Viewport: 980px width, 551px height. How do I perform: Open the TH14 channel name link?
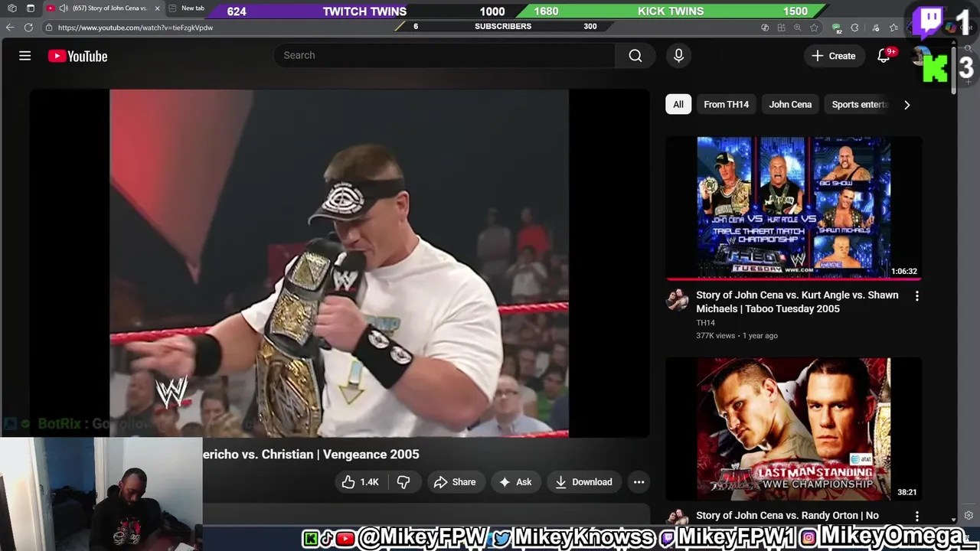click(705, 323)
